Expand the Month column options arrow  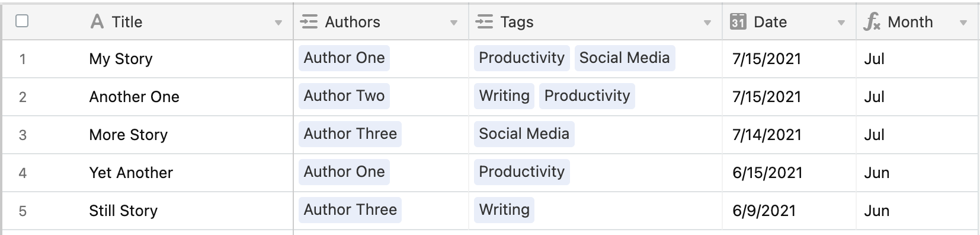coord(963,23)
